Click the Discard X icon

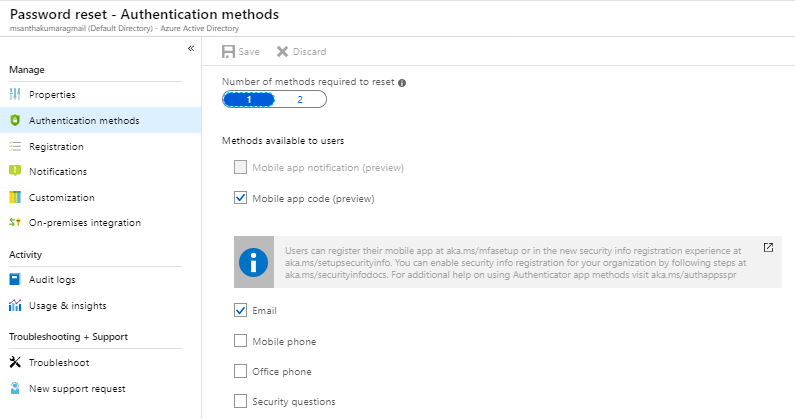[x=282, y=52]
